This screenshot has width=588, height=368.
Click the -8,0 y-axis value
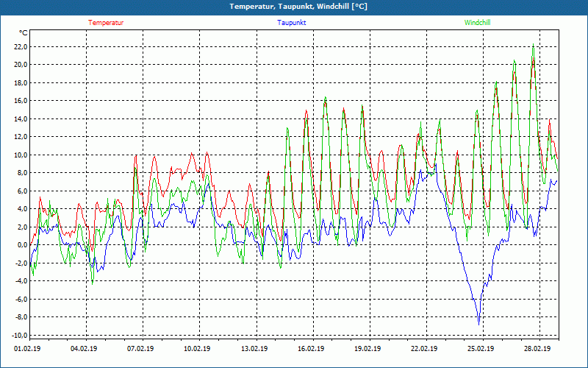pos(21,317)
